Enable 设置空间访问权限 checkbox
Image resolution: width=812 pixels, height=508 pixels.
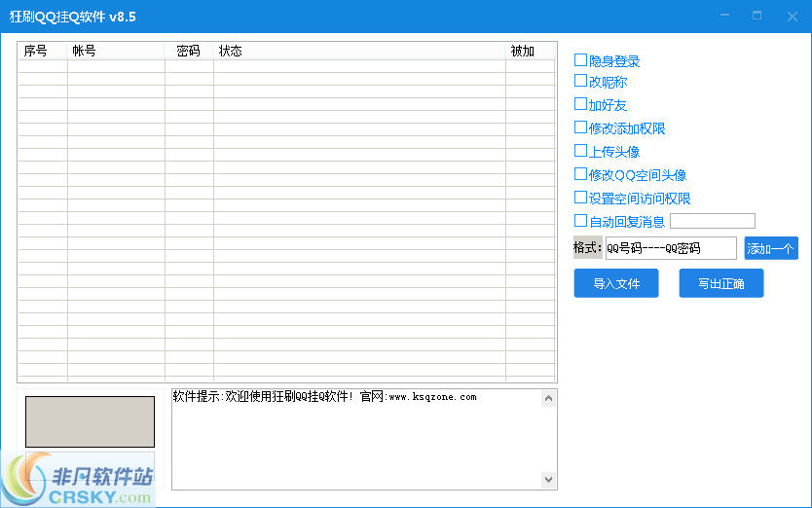tap(580, 198)
